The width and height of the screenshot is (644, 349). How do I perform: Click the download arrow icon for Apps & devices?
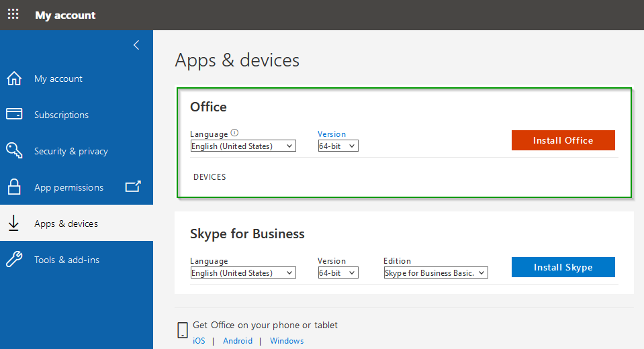click(13, 223)
